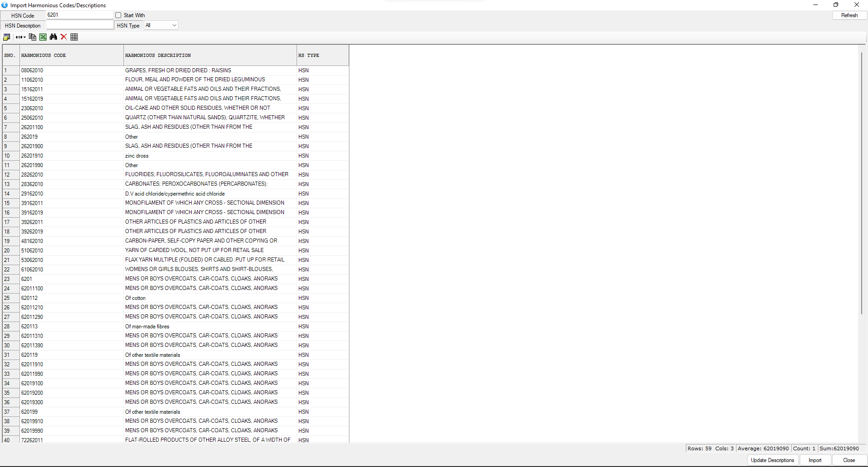Export grid using the Excel icon

click(43, 37)
